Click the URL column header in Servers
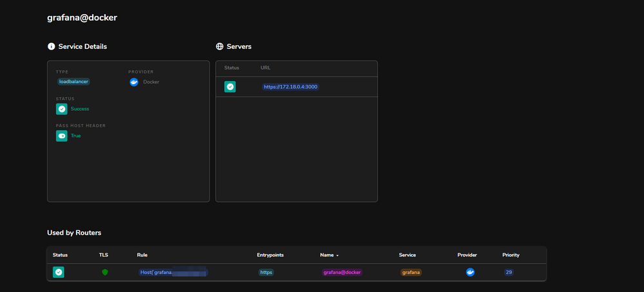This screenshot has height=292, width=644. coord(265,68)
